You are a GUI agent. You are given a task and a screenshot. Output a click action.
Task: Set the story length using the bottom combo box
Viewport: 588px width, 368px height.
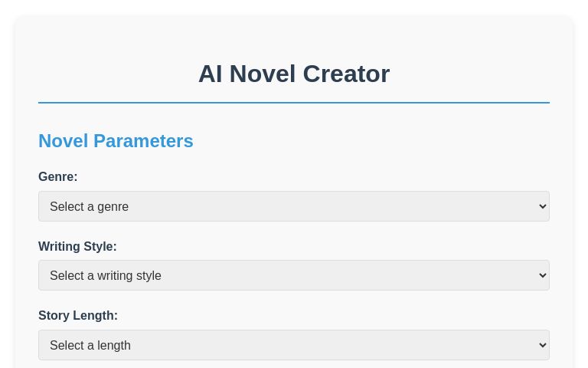294,345
